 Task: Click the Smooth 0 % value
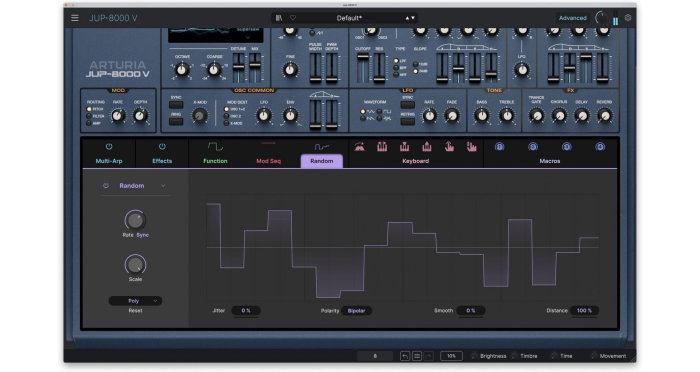pyautogui.click(x=471, y=311)
